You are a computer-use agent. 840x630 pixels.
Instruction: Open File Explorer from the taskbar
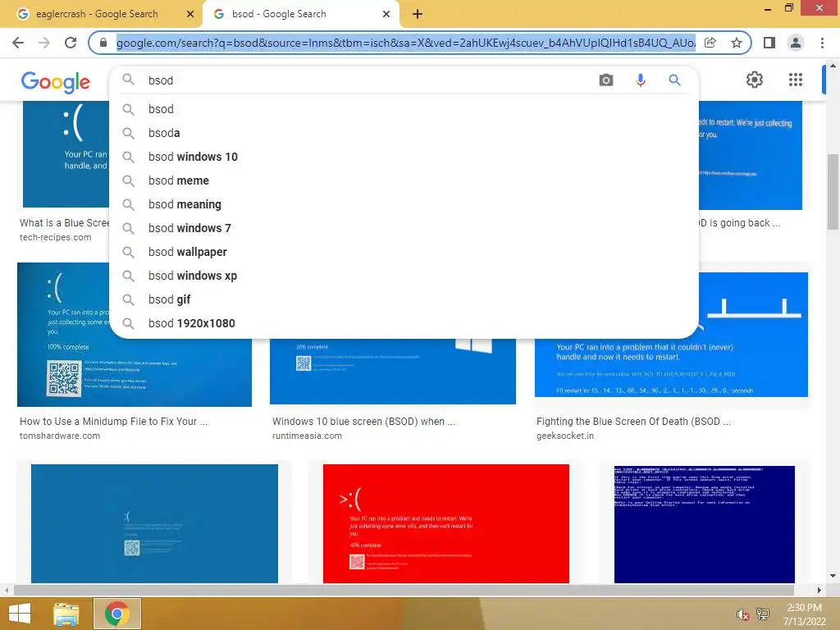click(x=66, y=614)
